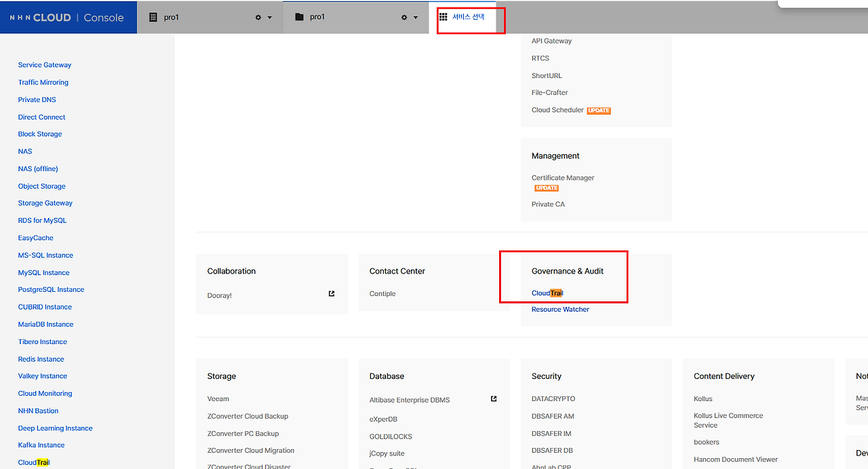Open MS-SQL Instance in the sidebar

point(45,255)
